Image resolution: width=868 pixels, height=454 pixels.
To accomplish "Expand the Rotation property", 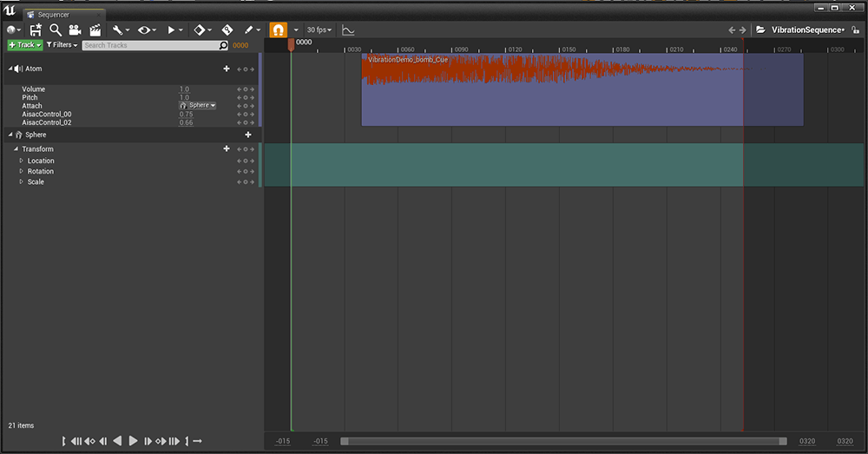I will coord(22,171).
